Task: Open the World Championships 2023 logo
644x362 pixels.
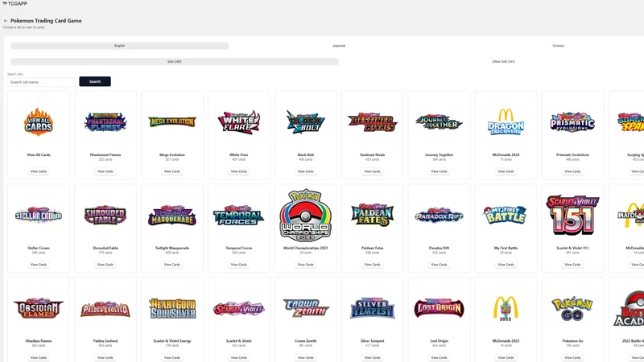Action: 306,215
